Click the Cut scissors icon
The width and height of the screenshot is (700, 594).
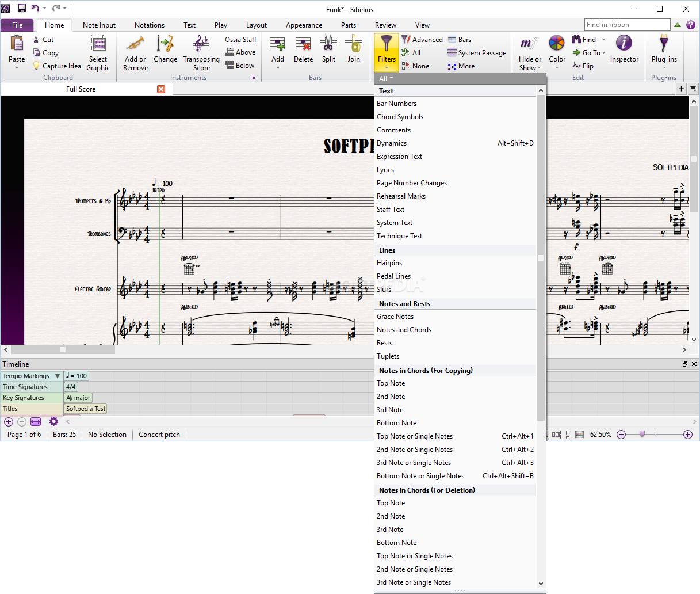pos(36,40)
